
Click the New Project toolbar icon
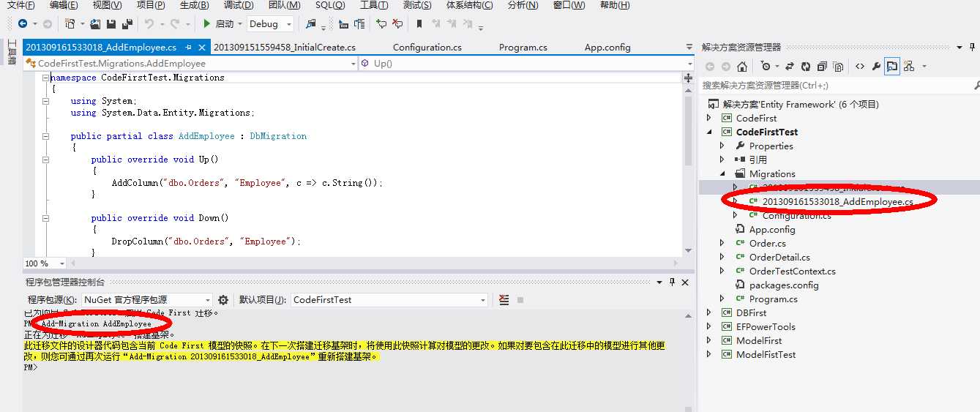[70, 23]
